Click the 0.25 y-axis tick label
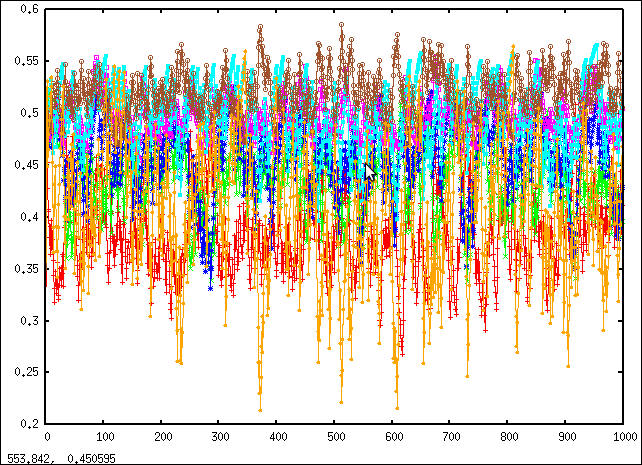 (27, 373)
